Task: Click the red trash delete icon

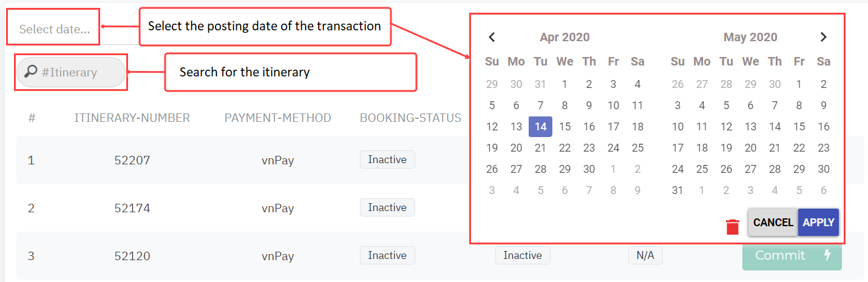Action: 733,227
